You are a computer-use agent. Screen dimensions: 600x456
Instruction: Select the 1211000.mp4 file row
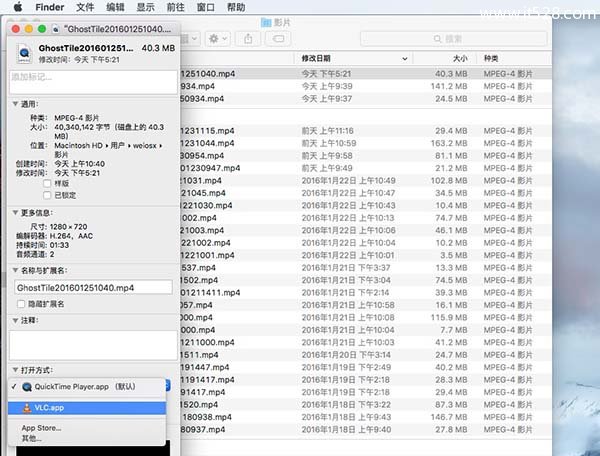pyautogui.click(x=366, y=342)
